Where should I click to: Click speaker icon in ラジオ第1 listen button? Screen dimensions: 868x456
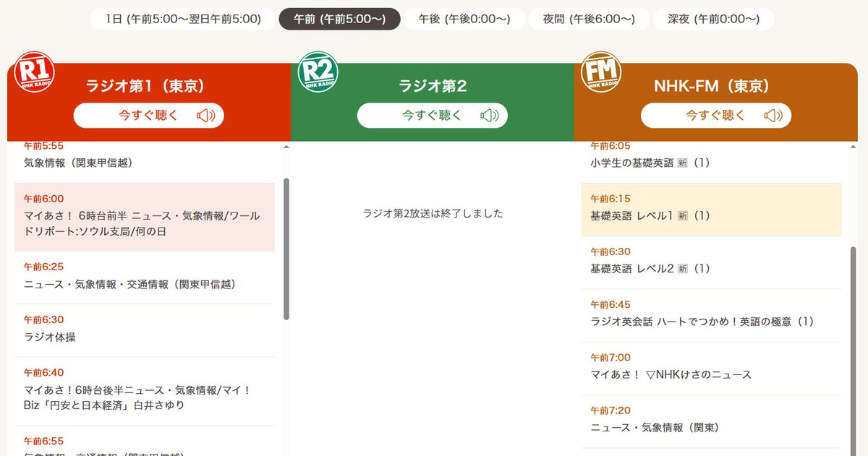(205, 115)
